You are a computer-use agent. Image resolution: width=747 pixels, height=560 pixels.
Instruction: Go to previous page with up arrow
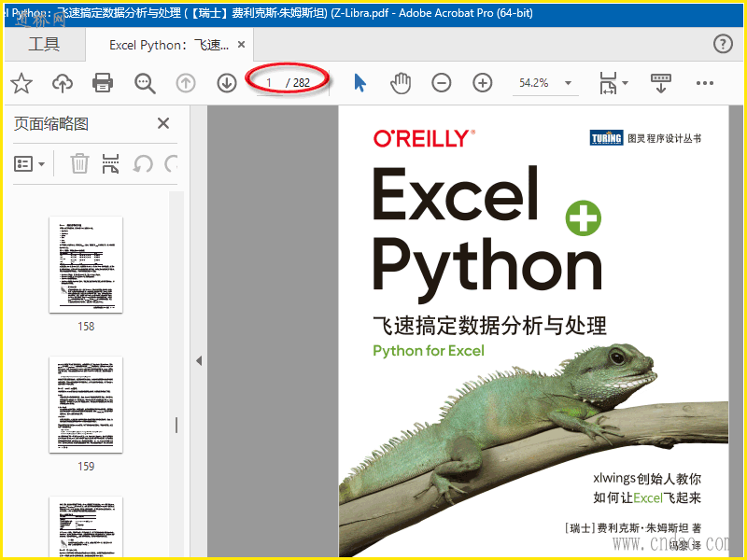pos(186,83)
